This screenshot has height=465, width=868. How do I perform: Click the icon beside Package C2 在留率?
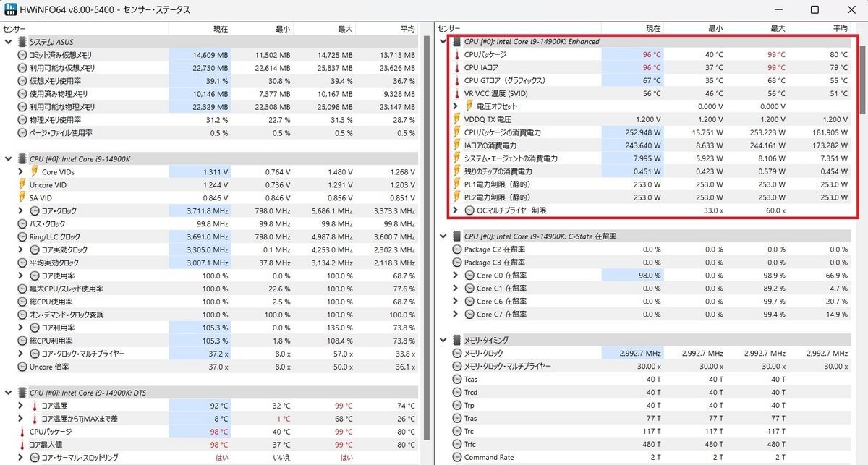click(456, 249)
